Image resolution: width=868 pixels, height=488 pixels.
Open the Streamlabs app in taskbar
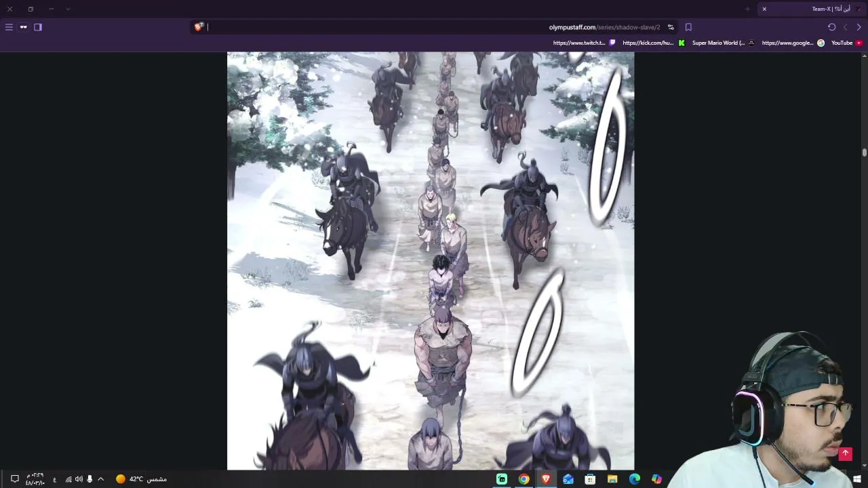[x=502, y=479]
